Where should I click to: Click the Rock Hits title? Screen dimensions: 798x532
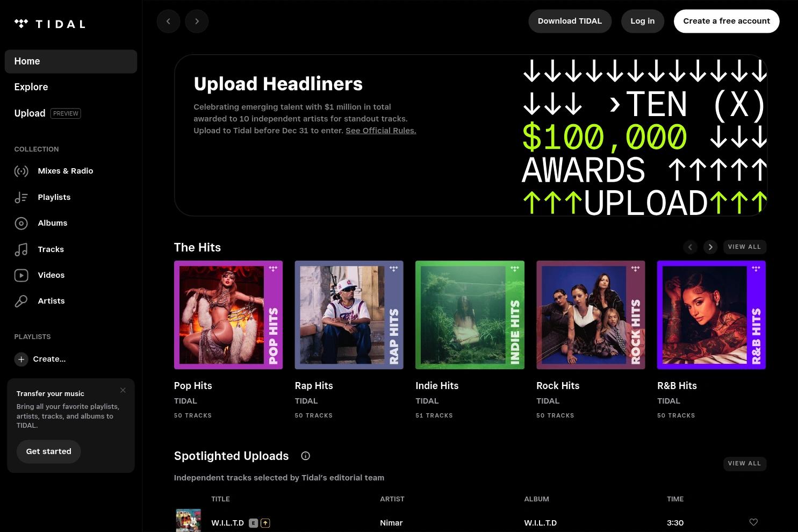(x=558, y=386)
